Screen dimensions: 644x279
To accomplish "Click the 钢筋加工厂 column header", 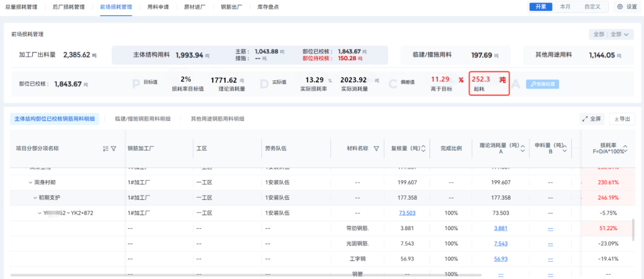I will coord(141,149).
